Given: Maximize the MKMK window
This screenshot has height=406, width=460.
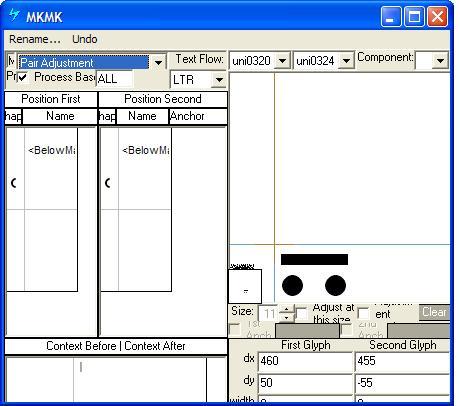Looking at the screenshot, I should point(414,16).
